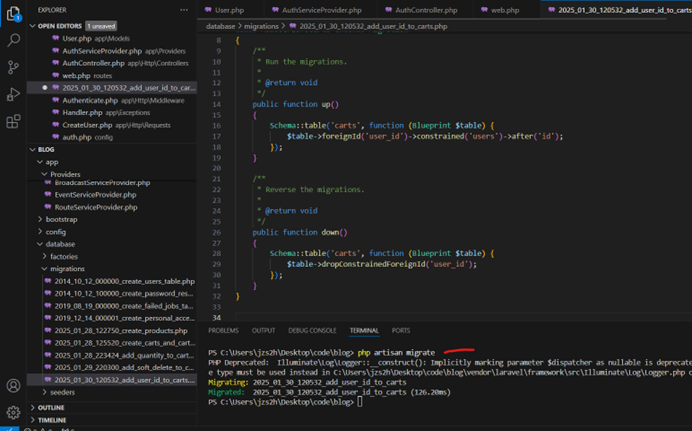Open 2025_01_28_122750_create_products.php in file tree
The image size is (692, 431).
pyautogui.click(x=120, y=330)
